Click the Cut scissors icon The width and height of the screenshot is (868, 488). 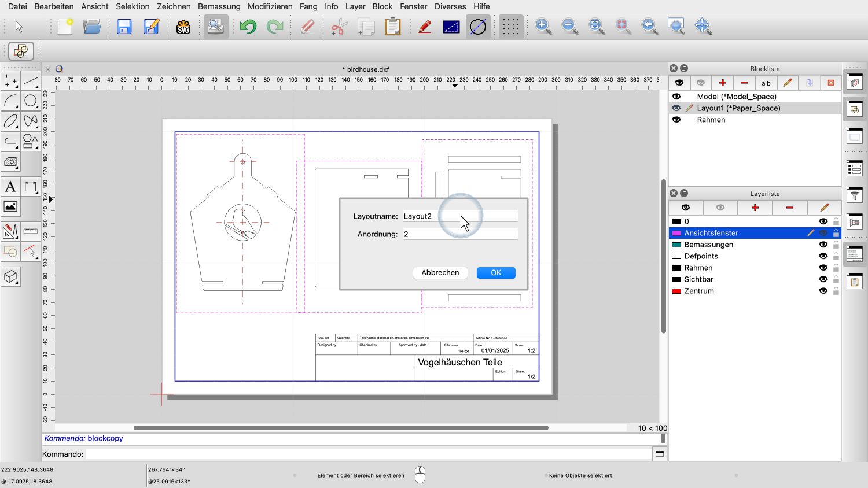click(339, 27)
